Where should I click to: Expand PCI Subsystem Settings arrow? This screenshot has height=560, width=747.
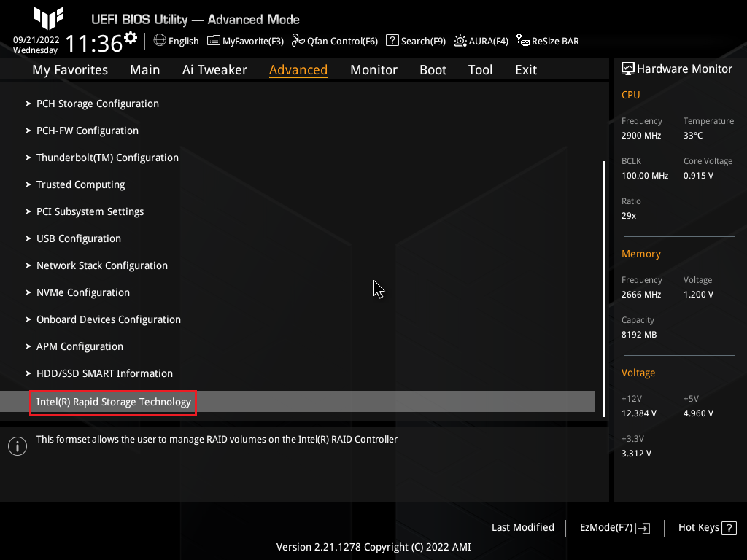28,211
